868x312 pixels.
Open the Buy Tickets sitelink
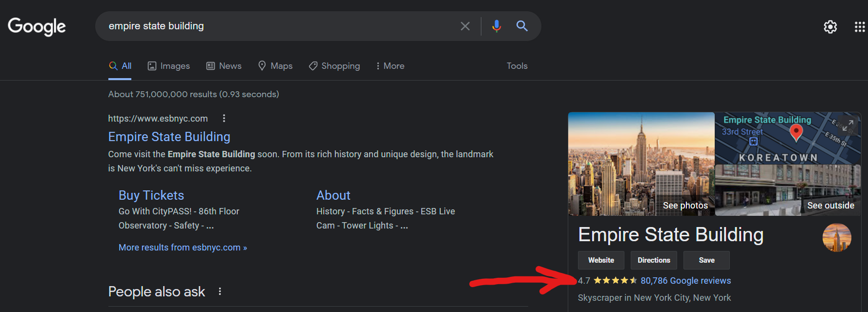point(151,195)
